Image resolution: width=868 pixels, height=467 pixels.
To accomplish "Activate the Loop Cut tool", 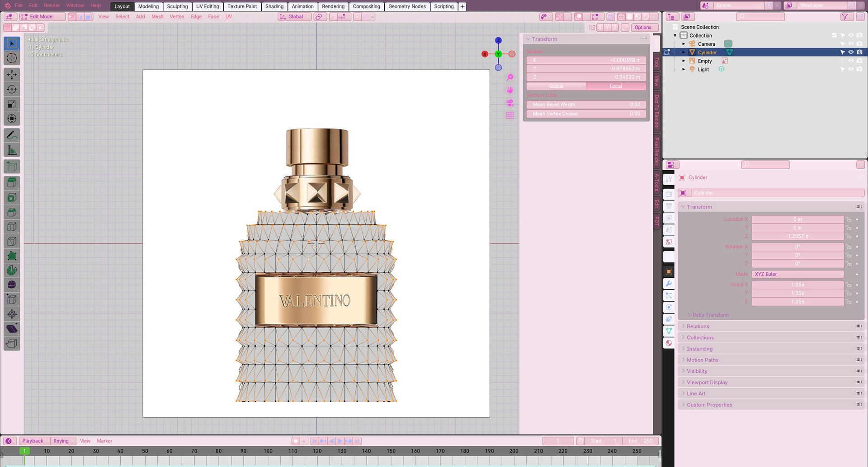I will (x=12, y=227).
